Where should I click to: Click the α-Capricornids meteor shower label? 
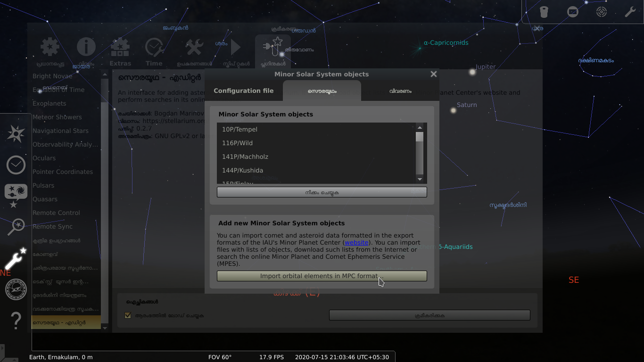446,43
